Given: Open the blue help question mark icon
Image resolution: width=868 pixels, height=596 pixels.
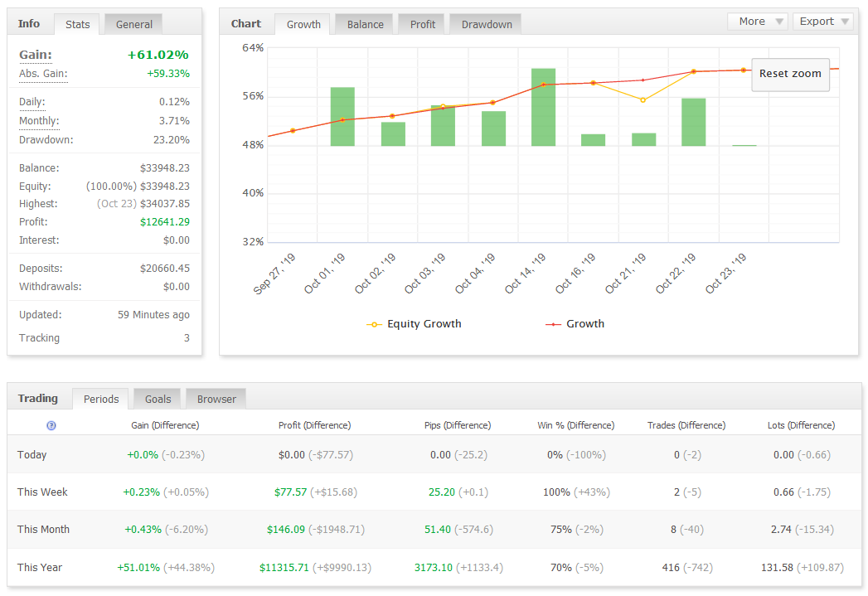Looking at the screenshot, I should click(51, 425).
